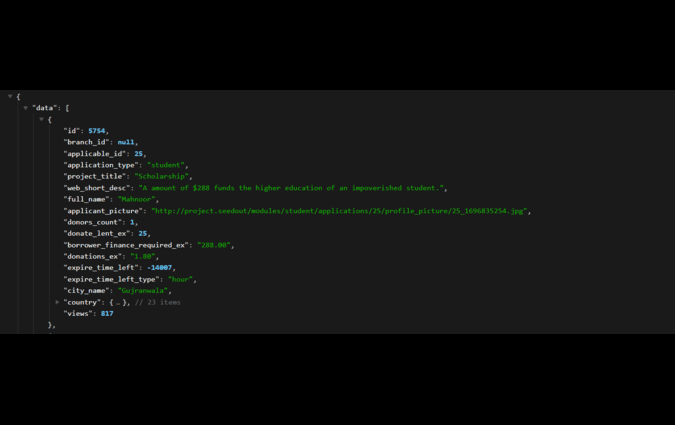The width and height of the screenshot is (675, 425).
Task: Select the "donate_lent_ex" value 25
Action: 142,233
